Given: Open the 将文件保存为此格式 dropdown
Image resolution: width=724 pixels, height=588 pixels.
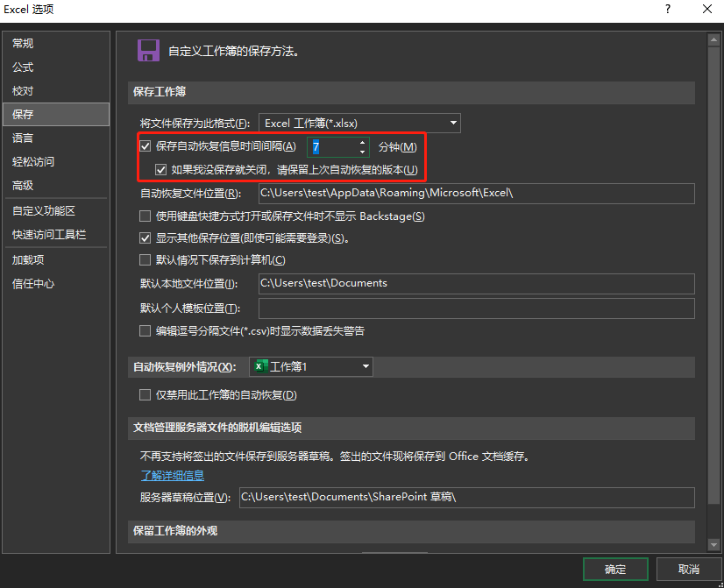Looking at the screenshot, I should [359, 124].
